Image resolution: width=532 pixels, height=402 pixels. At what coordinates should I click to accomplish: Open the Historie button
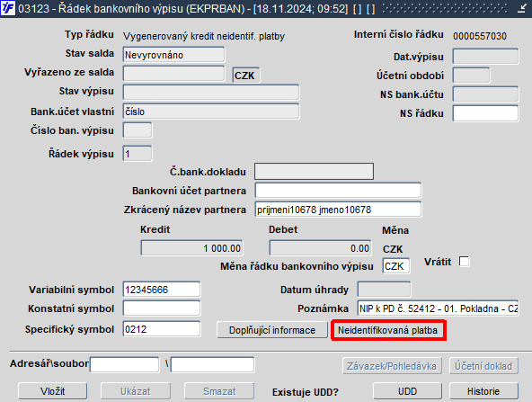point(483,391)
